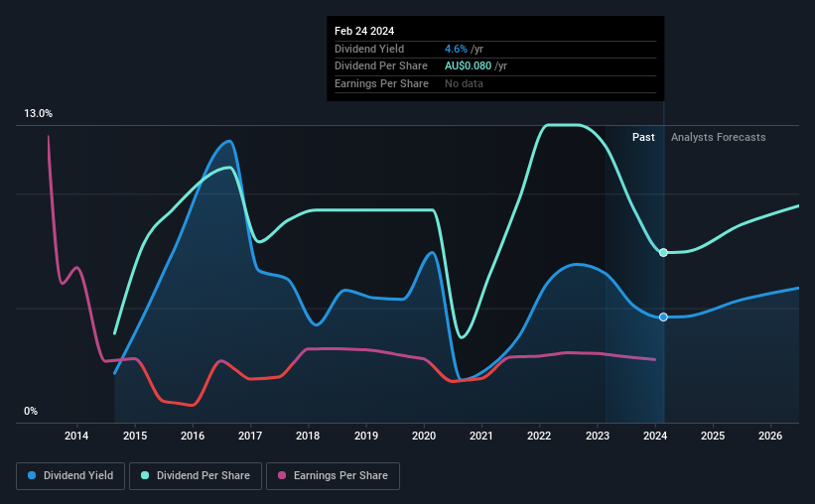Click the 13.0% y-axis label

(x=38, y=114)
